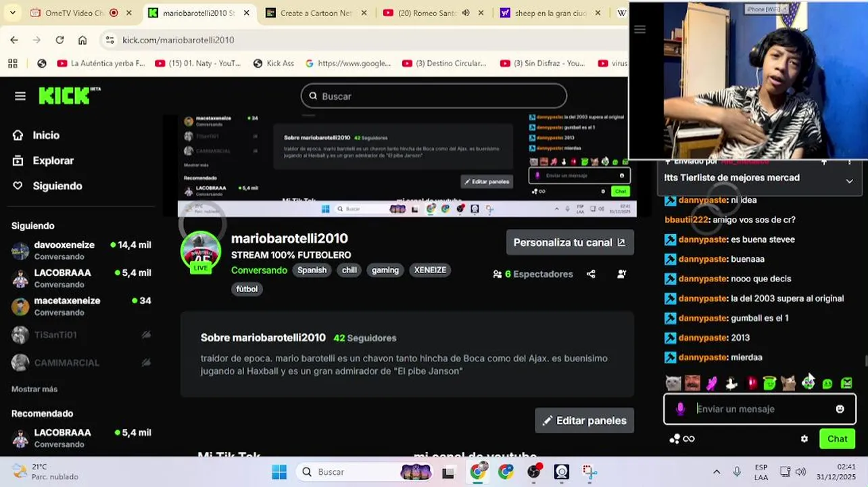Open offline channel CAMIMARCIAL
The height and width of the screenshot is (487, 868).
pos(81,363)
